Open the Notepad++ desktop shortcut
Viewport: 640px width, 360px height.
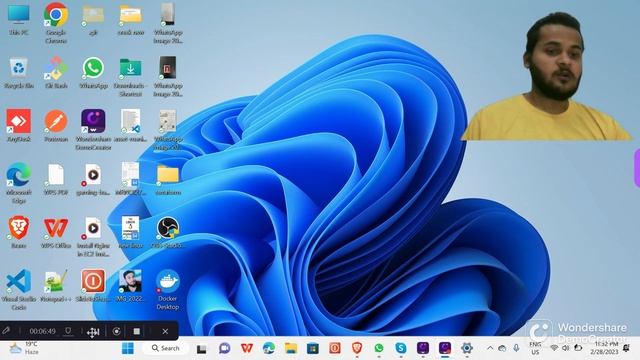(56, 285)
